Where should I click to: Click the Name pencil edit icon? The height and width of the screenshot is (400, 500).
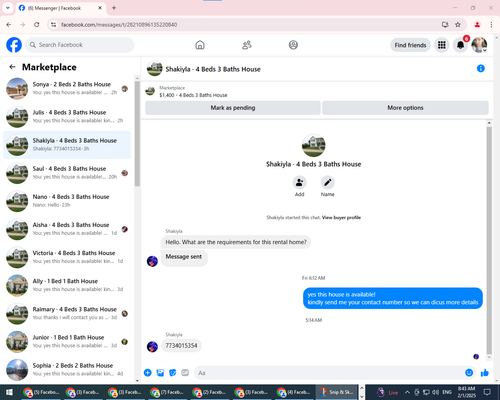click(x=328, y=182)
